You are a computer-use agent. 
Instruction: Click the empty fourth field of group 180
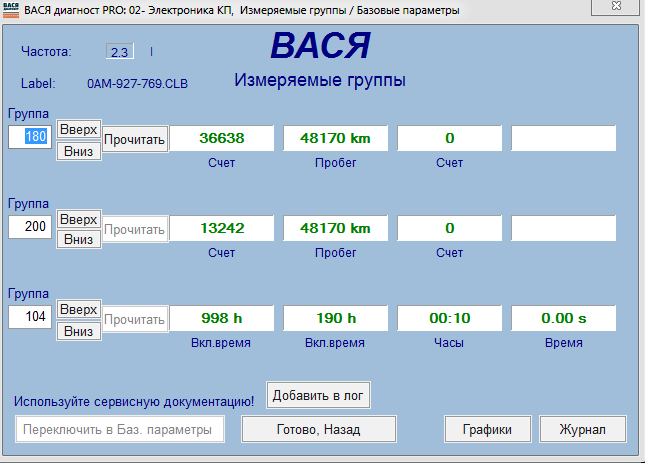pyautogui.click(x=564, y=138)
